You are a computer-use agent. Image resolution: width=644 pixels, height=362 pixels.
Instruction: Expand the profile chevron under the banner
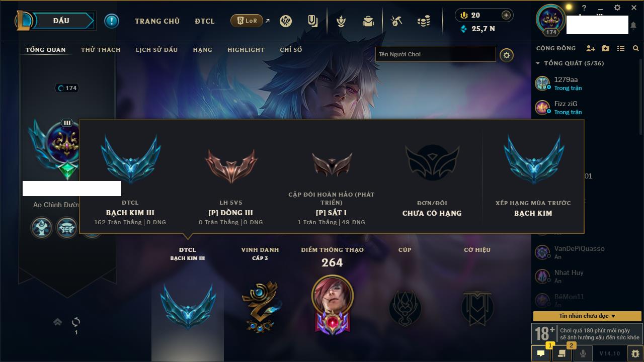57,322
